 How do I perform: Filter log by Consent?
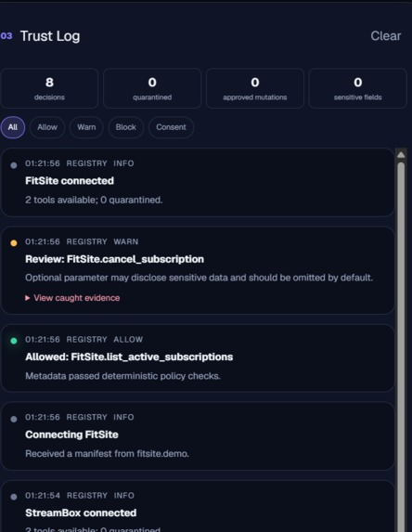coord(171,127)
